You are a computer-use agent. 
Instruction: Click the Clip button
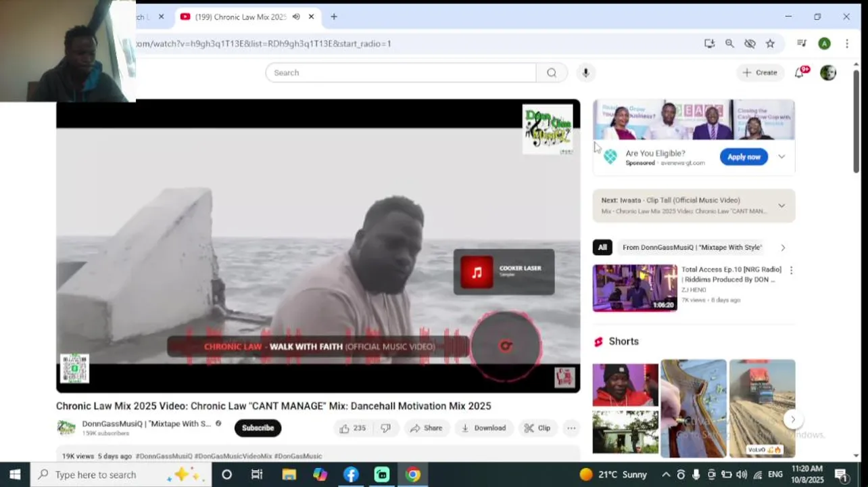(537, 428)
